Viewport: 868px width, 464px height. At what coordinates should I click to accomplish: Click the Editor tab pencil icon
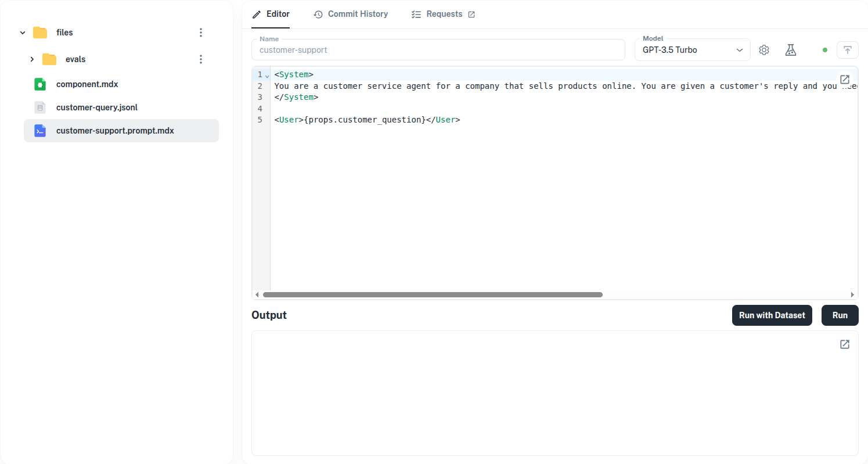point(257,15)
